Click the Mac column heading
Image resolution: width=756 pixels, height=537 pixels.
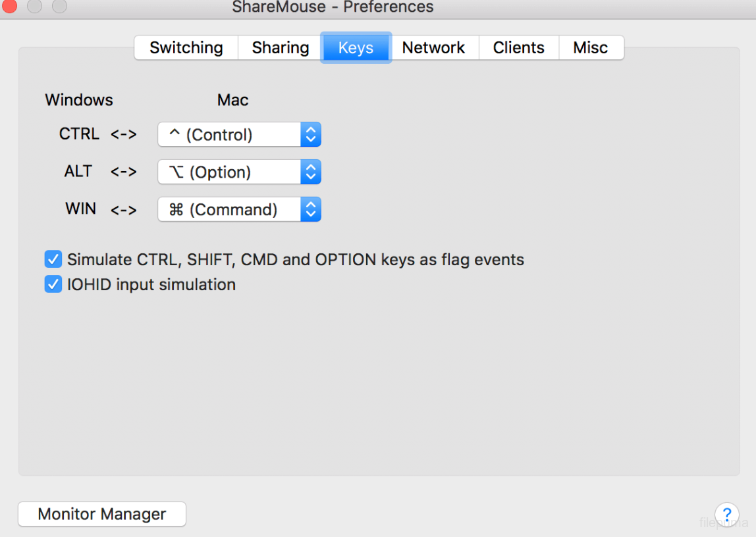click(x=233, y=99)
